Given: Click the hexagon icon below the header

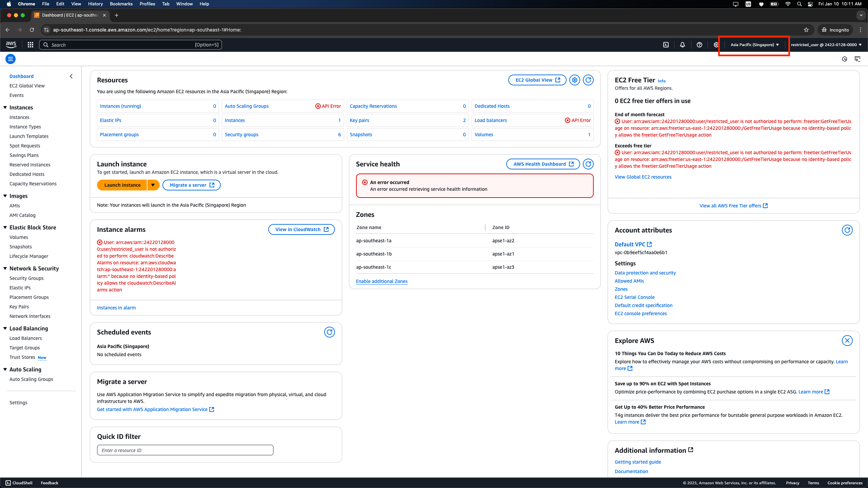Looking at the screenshot, I should pos(845,59).
